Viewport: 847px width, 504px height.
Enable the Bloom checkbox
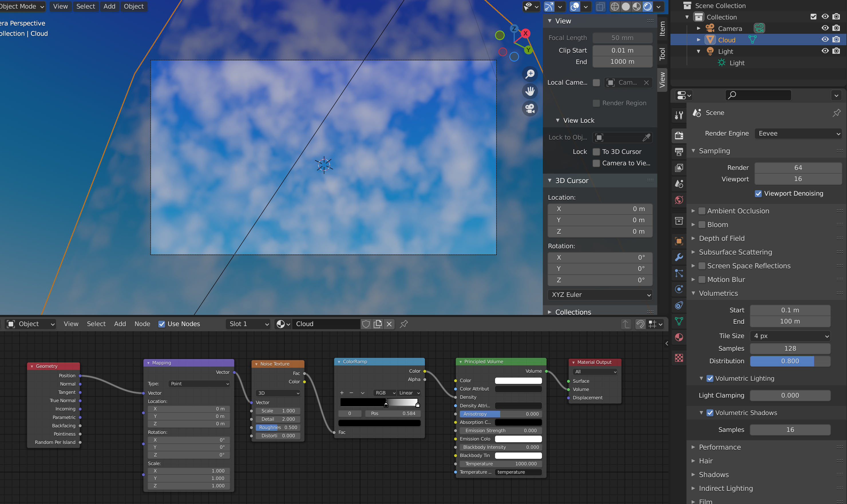702,225
